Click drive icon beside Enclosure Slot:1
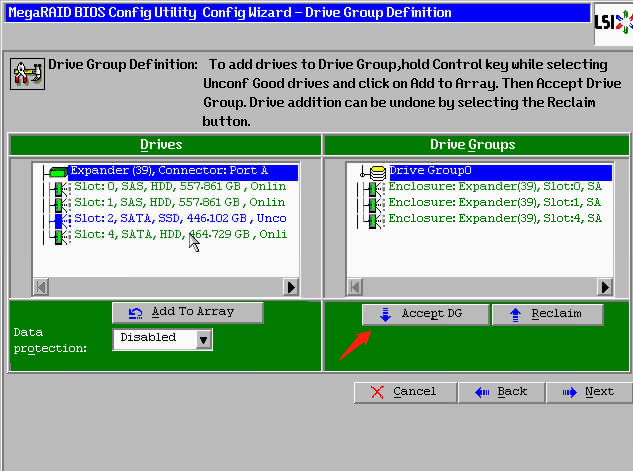The image size is (633, 471). click(375, 205)
